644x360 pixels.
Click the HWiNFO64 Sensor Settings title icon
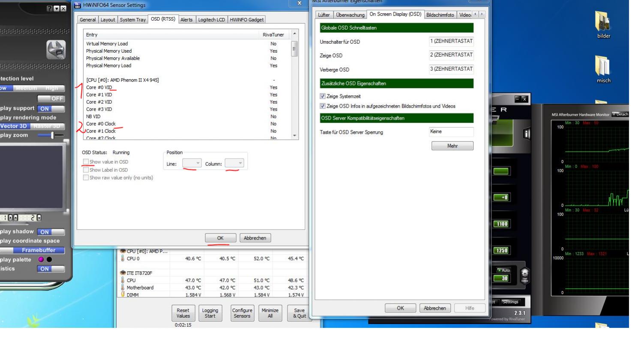pyautogui.click(x=78, y=5)
